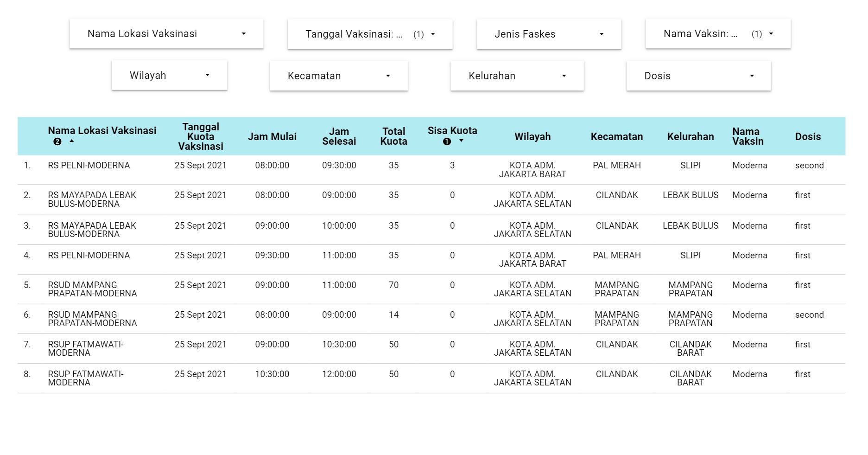Click the Tanggal Kuota Vaksinasi column header
This screenshot has height=455, width=868.
201,136
